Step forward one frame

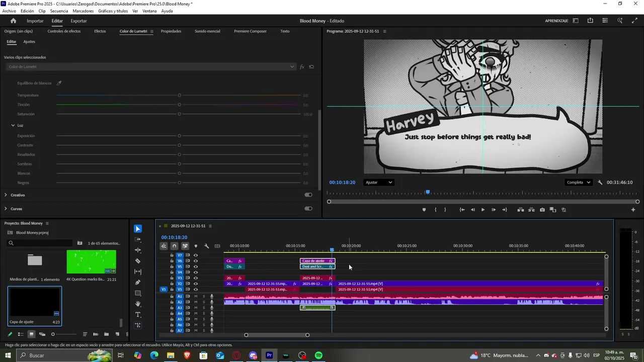pyautogui.click(x=494, y=210)
